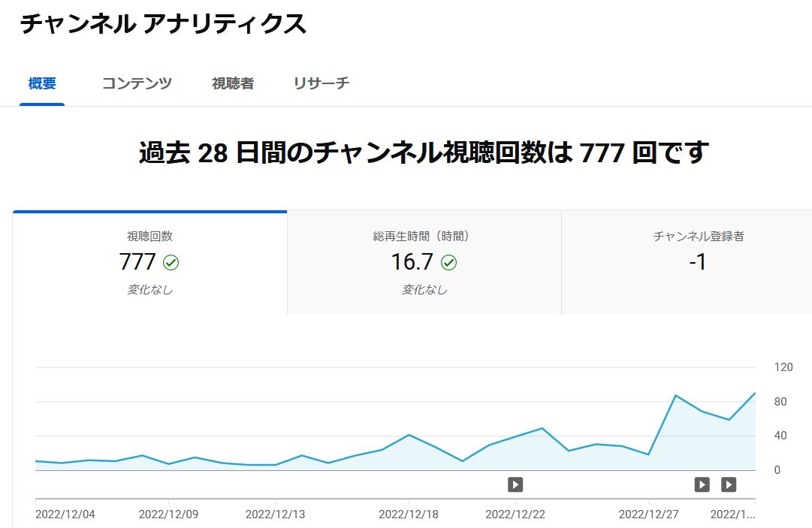The height and width of the screenshot is (528, 812).
Task: Click the middle video upload marker icon
Action: [702, 484]
